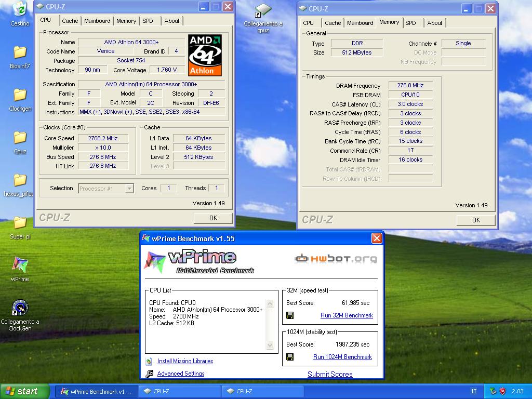Switch to About tab in left CPU-Z
Image resolution: width=532 pixels, height=399 pixels.
(x=171, y=21)
